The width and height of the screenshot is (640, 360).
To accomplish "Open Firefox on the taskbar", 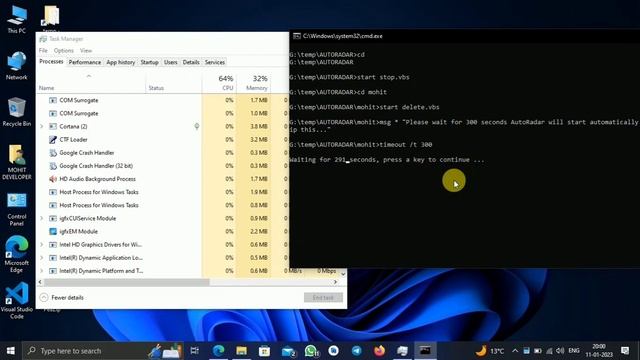I will [380, 351].
